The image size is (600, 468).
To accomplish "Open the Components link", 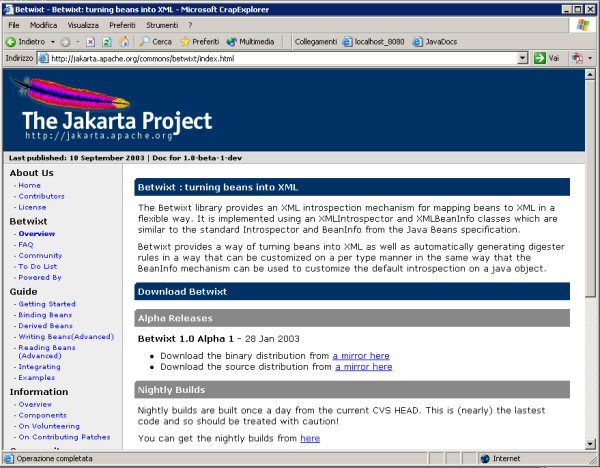I will pos(42,415).
